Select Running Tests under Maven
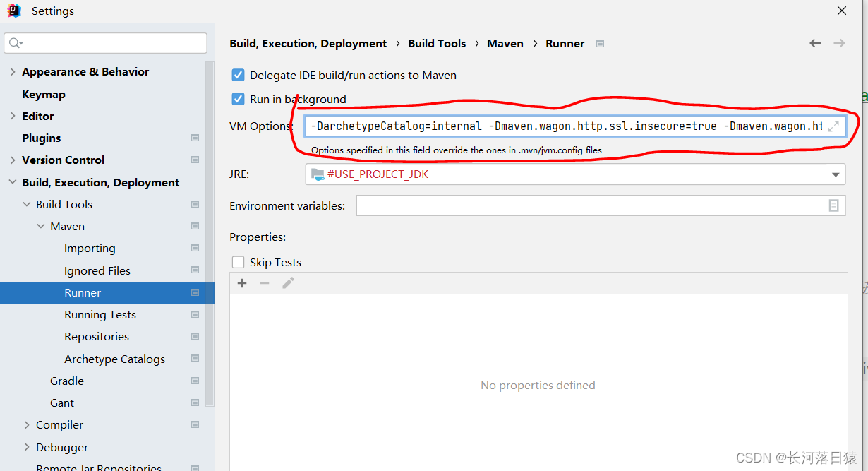Screen dimensions: 868x471 (x=100, y=315)
